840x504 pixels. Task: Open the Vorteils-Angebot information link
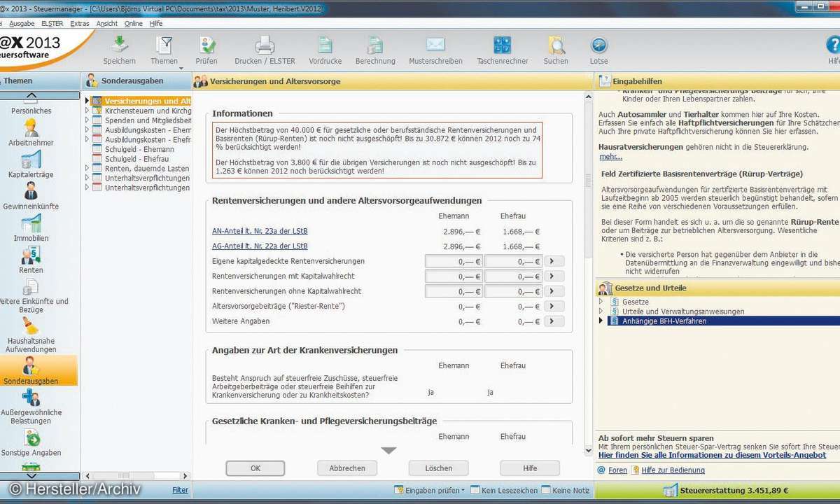(x=713, y=455)
